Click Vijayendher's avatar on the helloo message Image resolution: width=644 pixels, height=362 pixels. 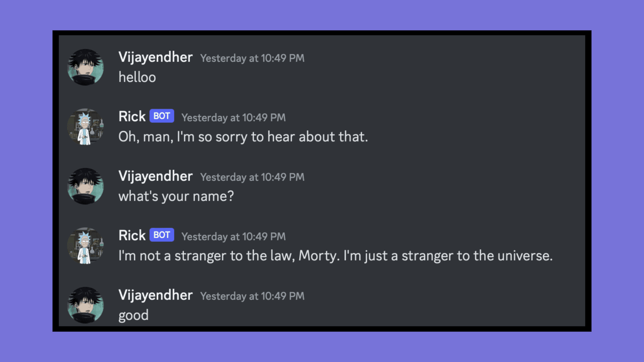click(86, 67)
